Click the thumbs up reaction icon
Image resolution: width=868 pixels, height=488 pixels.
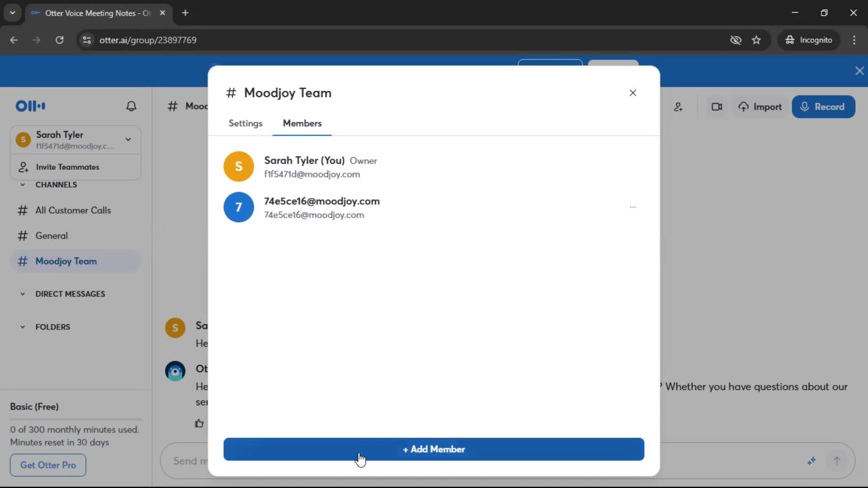(x=199, y=423)
